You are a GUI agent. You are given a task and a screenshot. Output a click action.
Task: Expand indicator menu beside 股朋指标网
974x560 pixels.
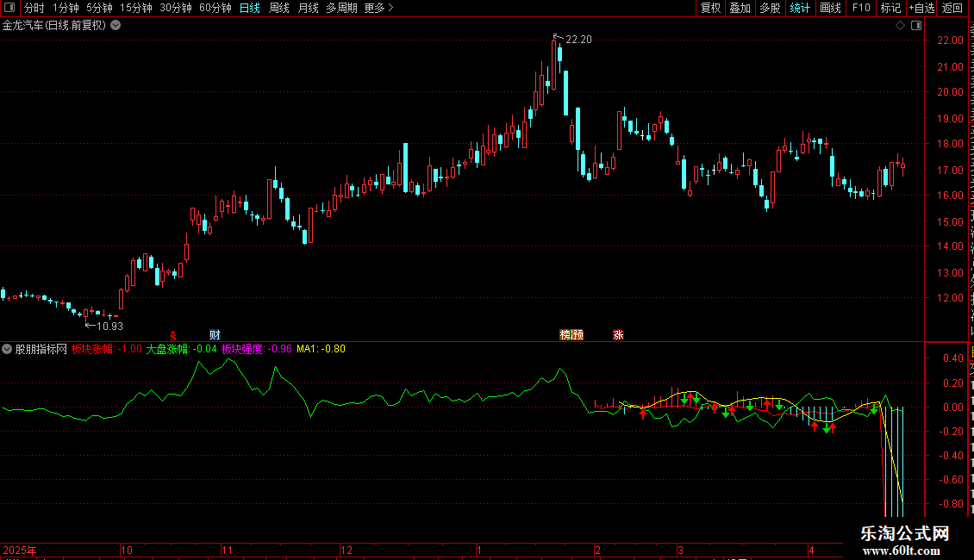pos(7,349)
